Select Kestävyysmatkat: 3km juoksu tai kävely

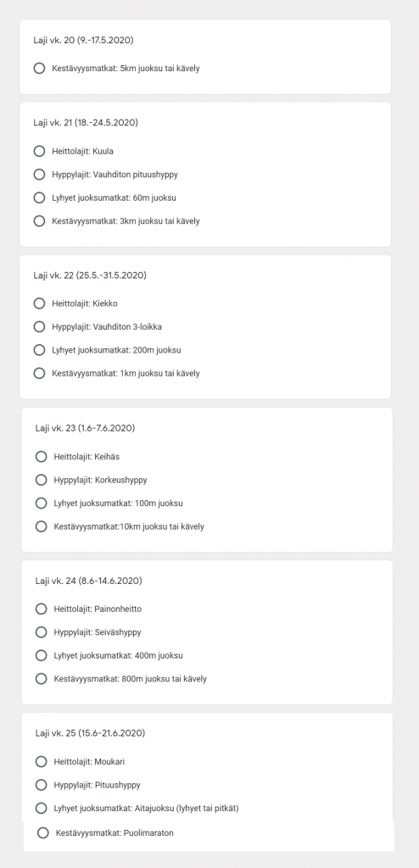pos(39,221)
